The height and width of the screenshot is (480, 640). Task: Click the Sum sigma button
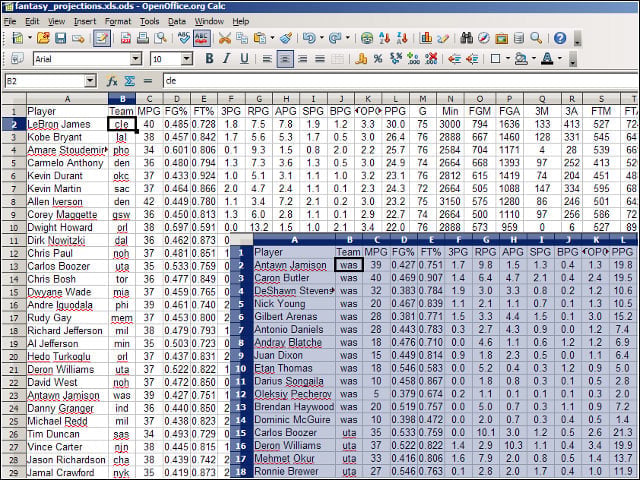[130, 81]
